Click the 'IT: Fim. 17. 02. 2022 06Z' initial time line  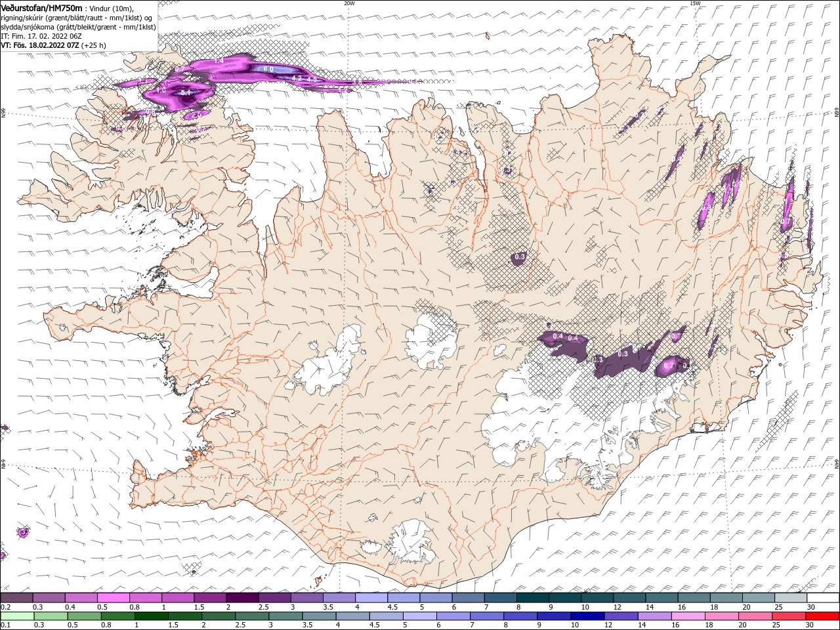coord(41,36)
